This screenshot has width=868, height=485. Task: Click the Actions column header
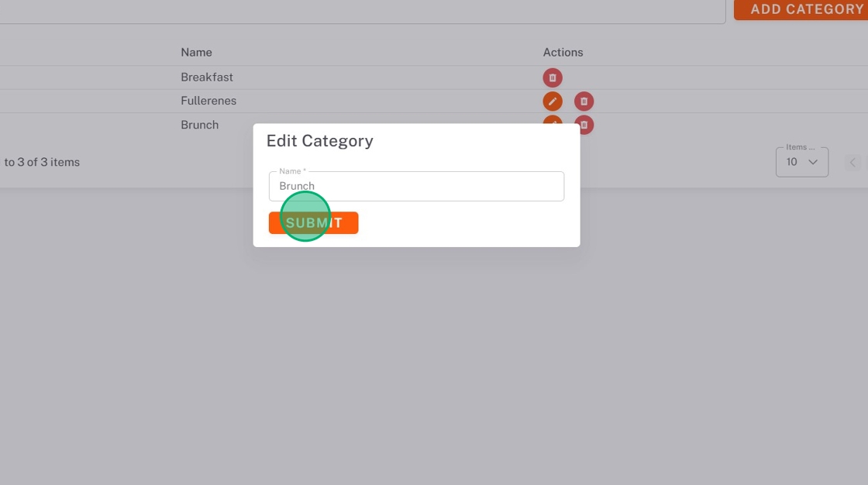[x=563, y=53]
